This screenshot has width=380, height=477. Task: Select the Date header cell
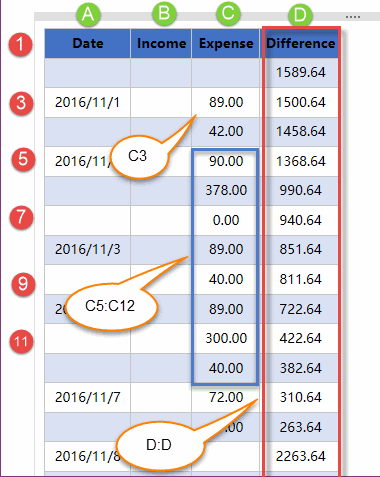88,44
